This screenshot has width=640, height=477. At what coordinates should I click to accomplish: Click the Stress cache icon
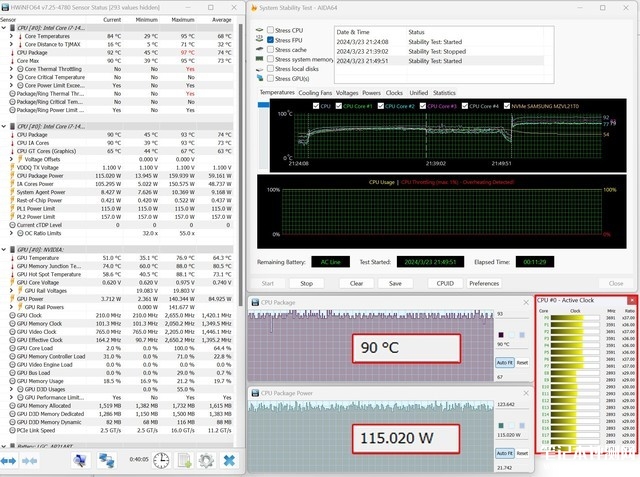(x=260, y=49)
